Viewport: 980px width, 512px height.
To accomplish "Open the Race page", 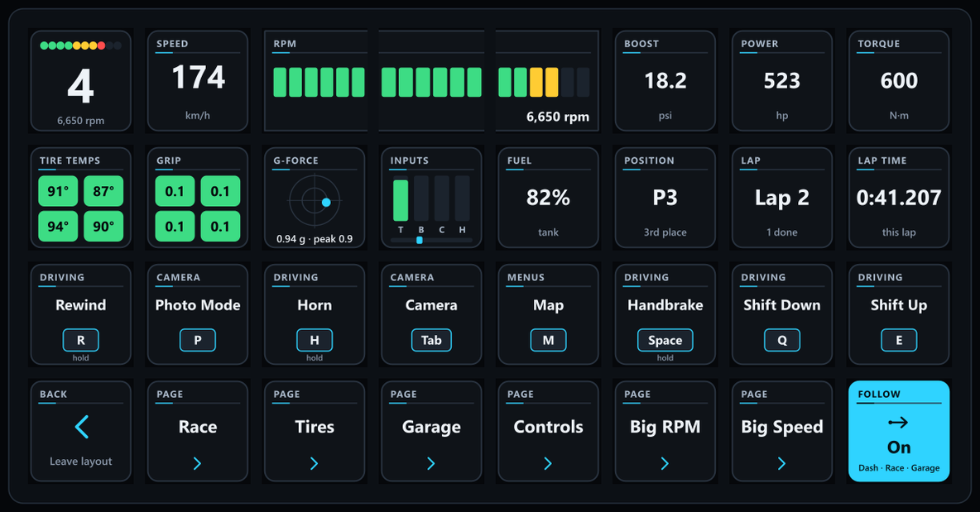I will point(198,432).
